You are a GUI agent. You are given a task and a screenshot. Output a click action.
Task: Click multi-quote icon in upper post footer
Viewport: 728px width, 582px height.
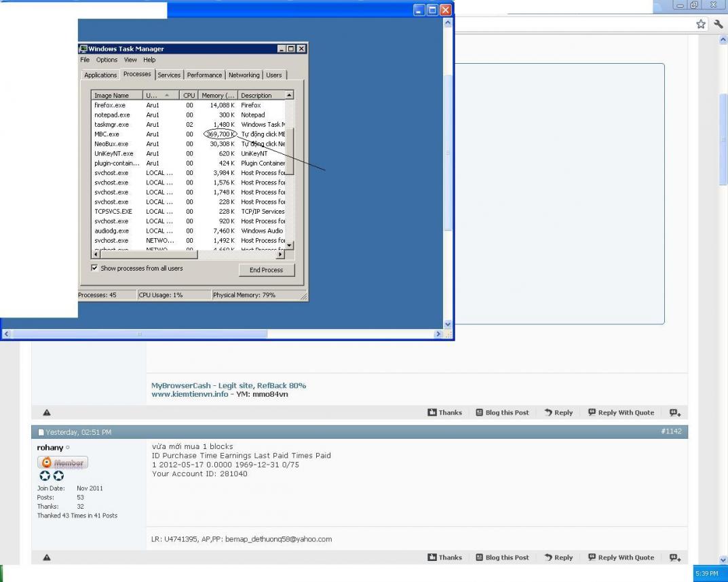[675, 412]
